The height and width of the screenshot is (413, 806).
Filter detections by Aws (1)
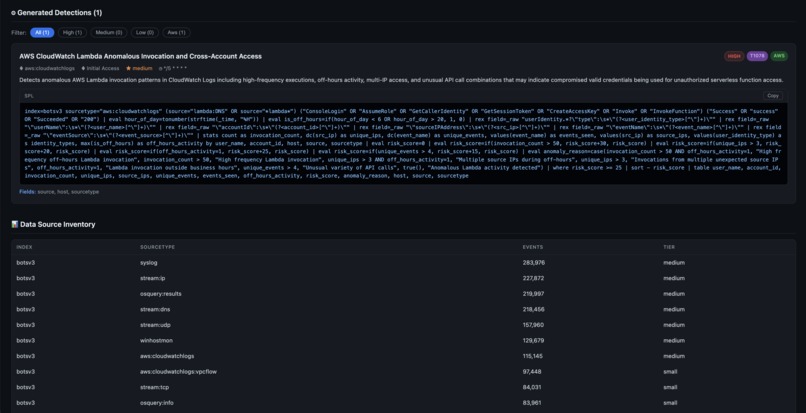(x=176, y=32)
